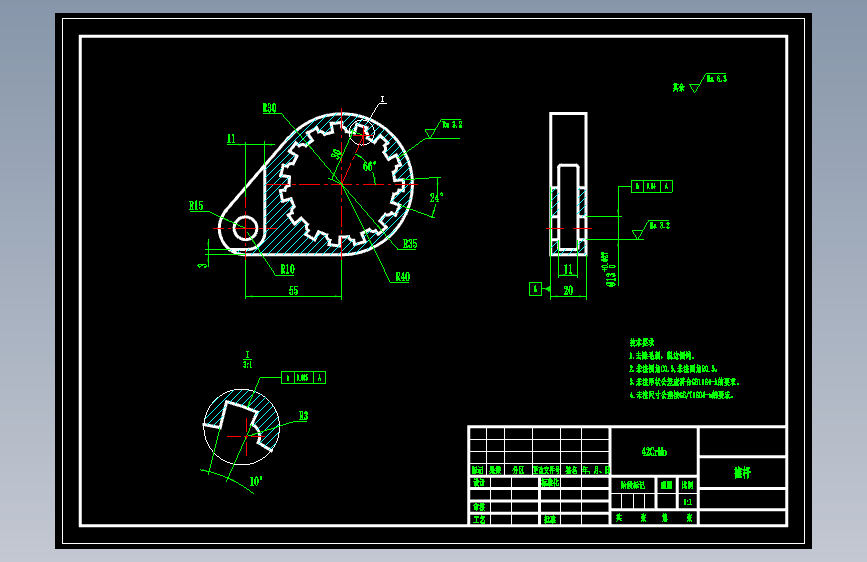Click the I 3:1 detail scale label
Viewport: 867px width, 562px height.
point(247,359)
